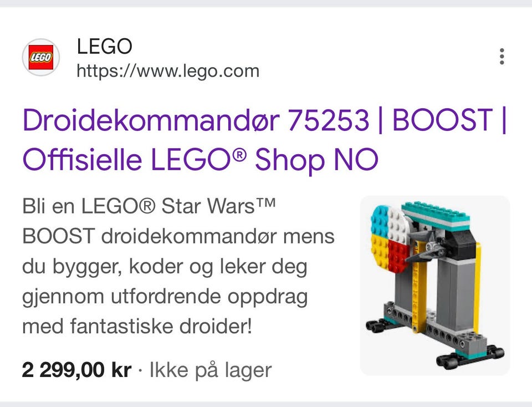Click 'gjennom utfordrende oppdrag' snippet line

(165, 297)
